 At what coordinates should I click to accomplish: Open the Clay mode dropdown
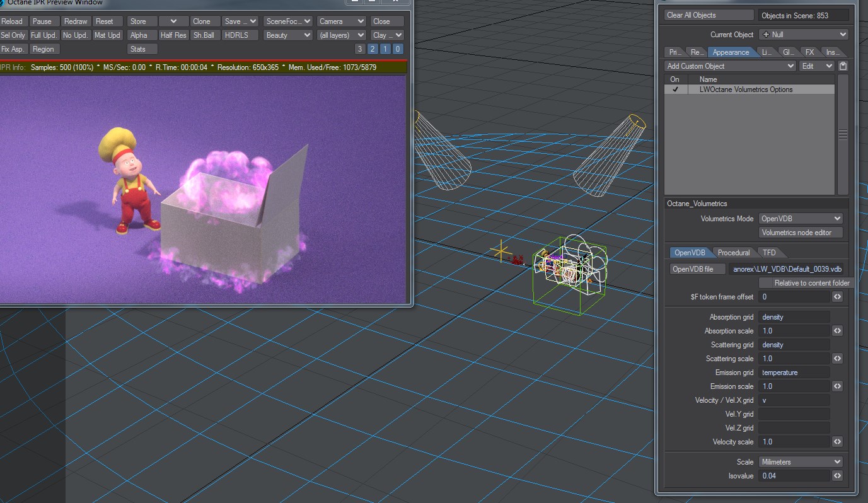pyautogui.click(x=387, y=35)
